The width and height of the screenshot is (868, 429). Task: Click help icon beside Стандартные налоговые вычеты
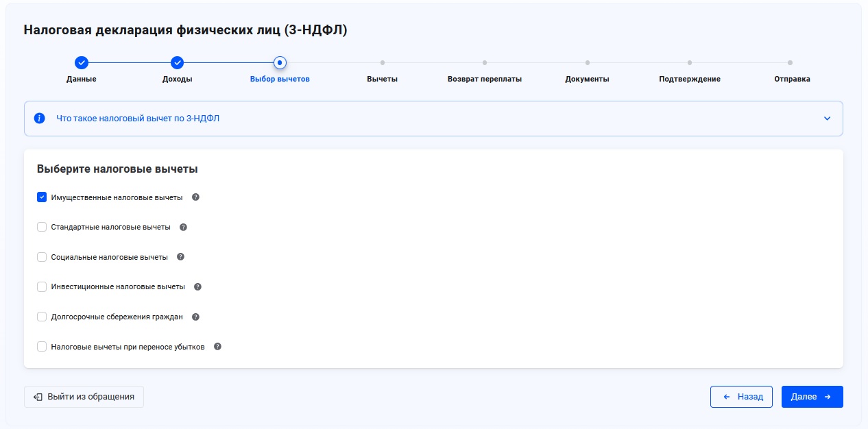point(183,227)
